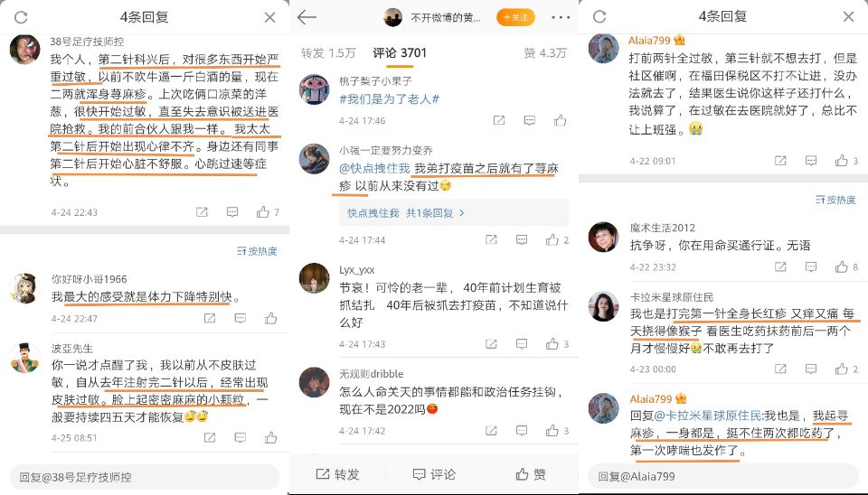Expand 快点拽住我 共1条回复 replies
Image resolution: width=868 pixels, height=495 pixels.
coord(406,213)
